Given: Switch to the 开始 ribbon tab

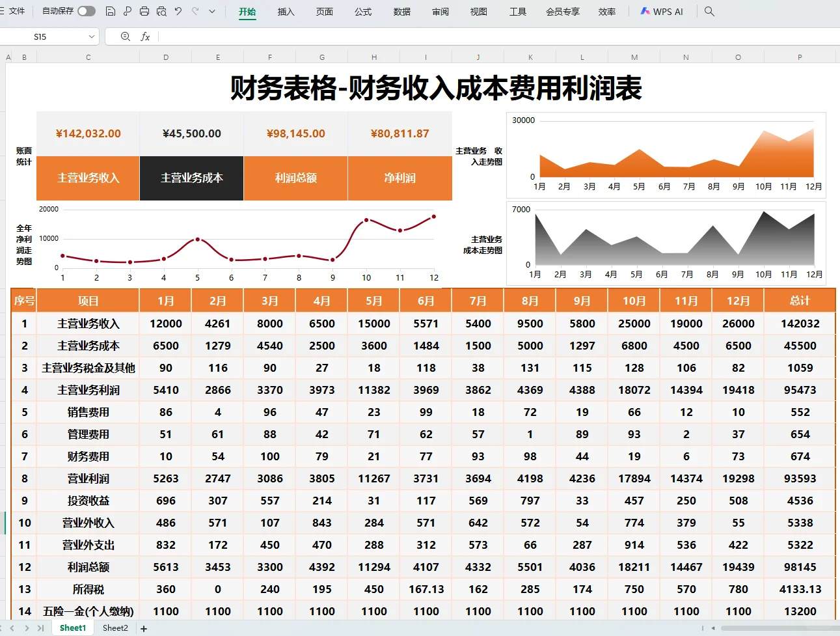Looking at the screenshot, I should click(247, 12).
